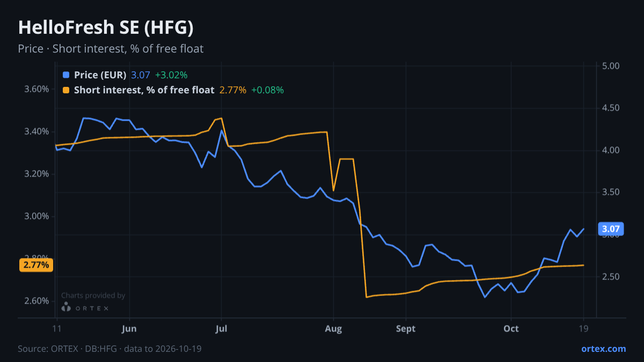Click the 2.50 right axis label
644x362 pixels.
[611, 277]
